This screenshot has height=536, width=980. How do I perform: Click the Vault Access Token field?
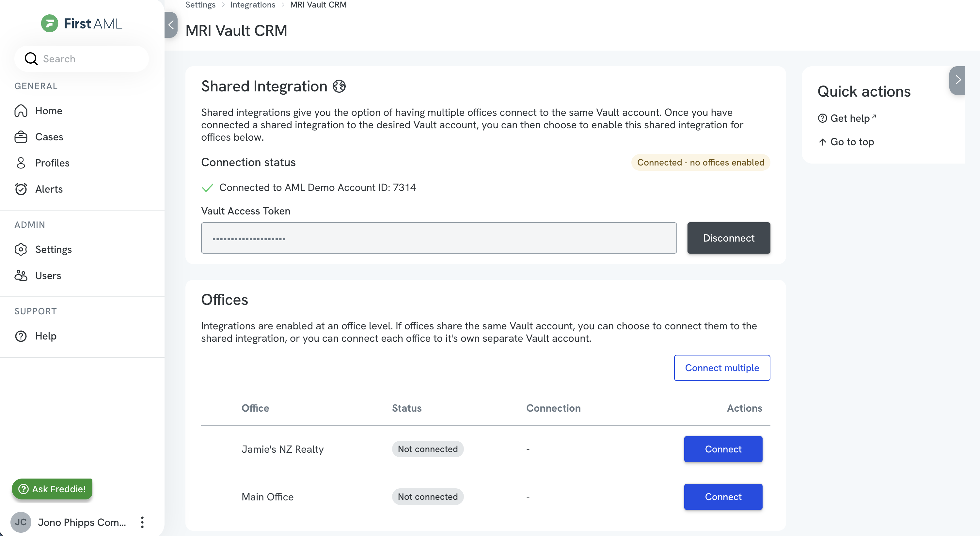[439, 238]
